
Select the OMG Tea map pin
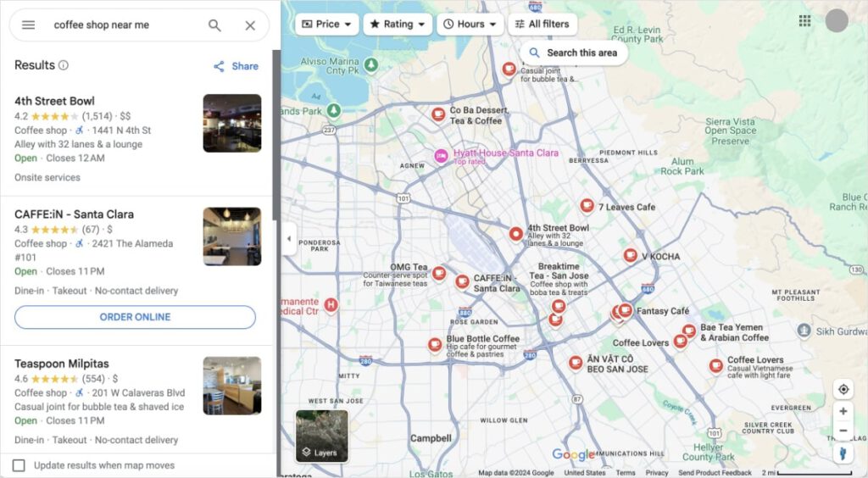click(x=439, y=273)
